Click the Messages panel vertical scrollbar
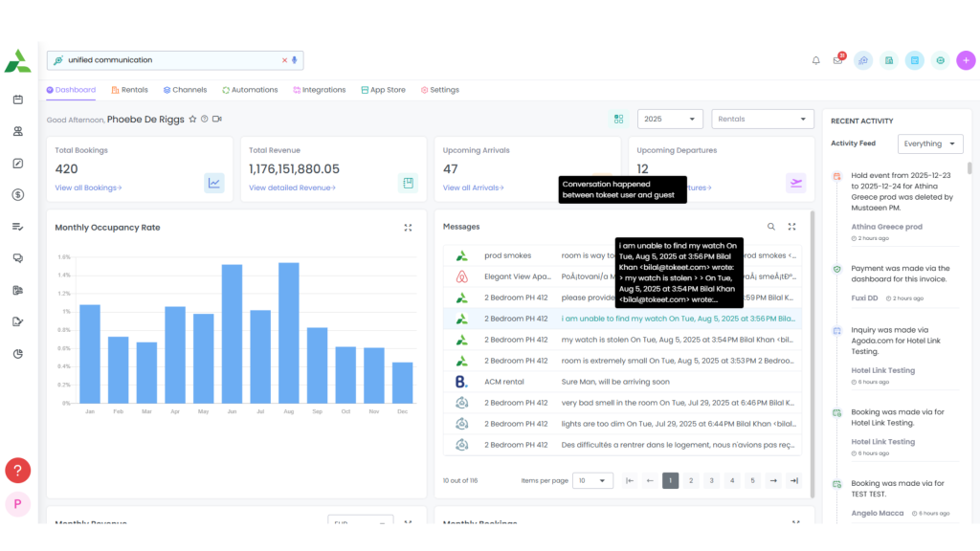The image size is (980, 551). [x=812, y=354]
